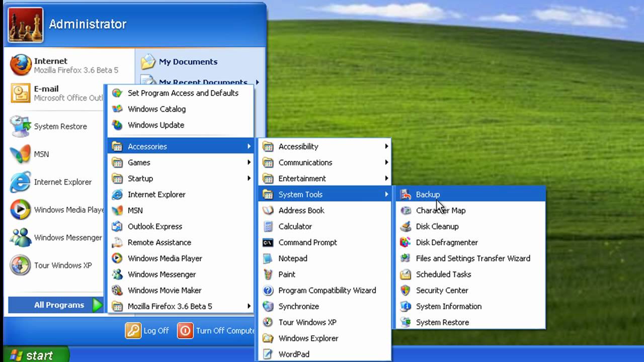
Task: Launch WordPad icon
Action: pos(268,354)
